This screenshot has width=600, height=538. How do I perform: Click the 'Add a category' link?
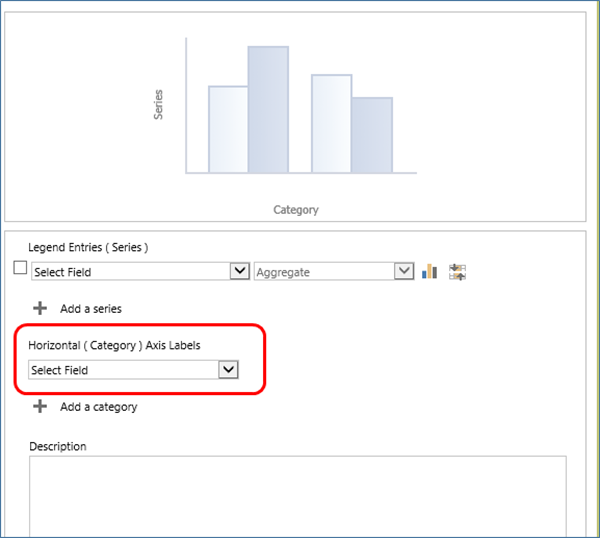click(98, 407)
